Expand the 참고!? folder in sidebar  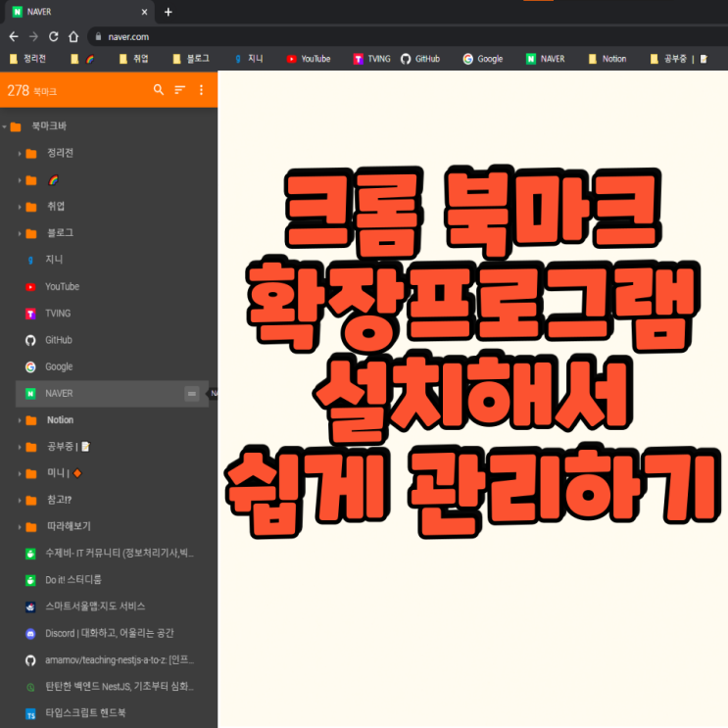click(20, 501)
